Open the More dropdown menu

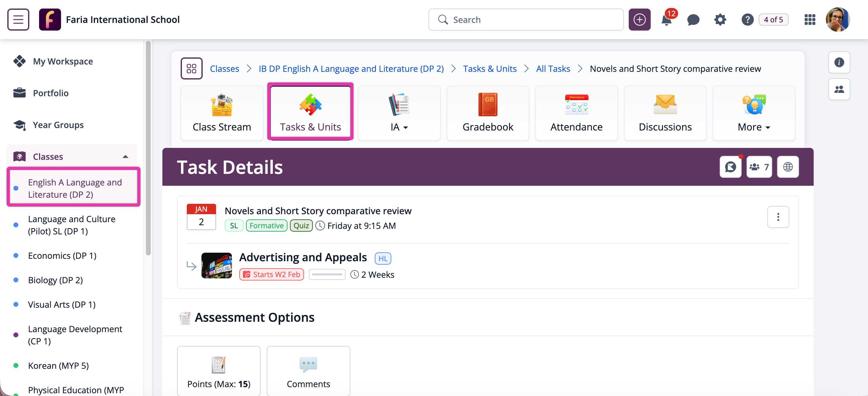[x=754, y=113]
